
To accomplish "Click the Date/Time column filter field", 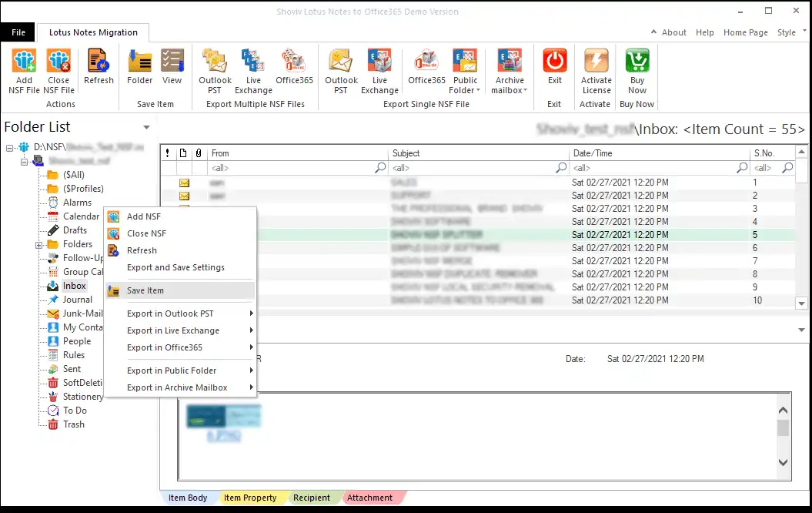I will coord(660,168).
